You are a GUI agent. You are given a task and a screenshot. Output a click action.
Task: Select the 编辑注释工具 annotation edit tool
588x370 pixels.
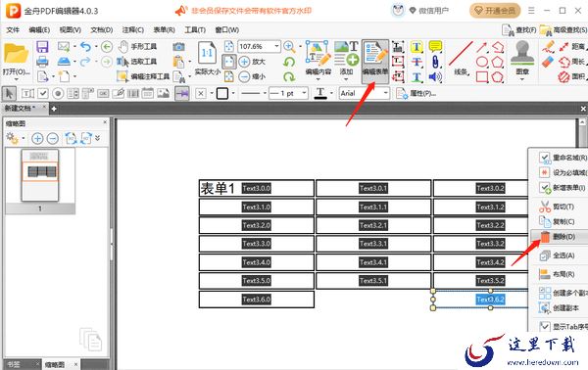[x=143, y=76]
